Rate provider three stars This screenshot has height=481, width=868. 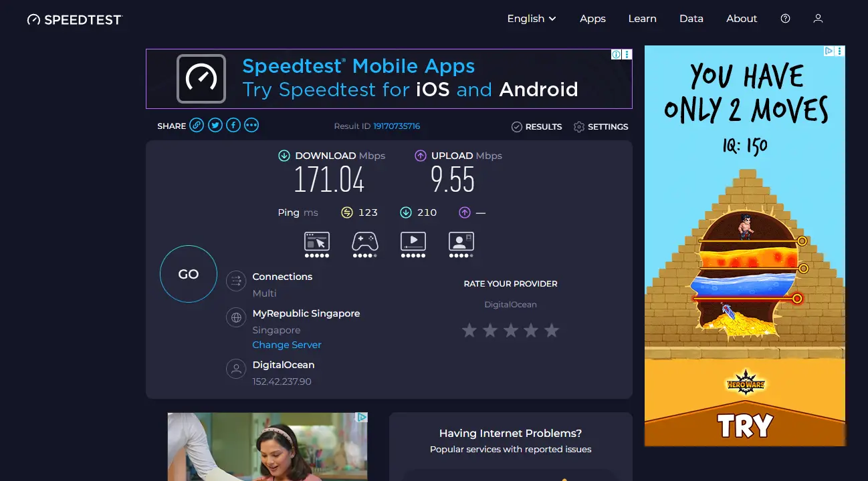coord(510,330)
